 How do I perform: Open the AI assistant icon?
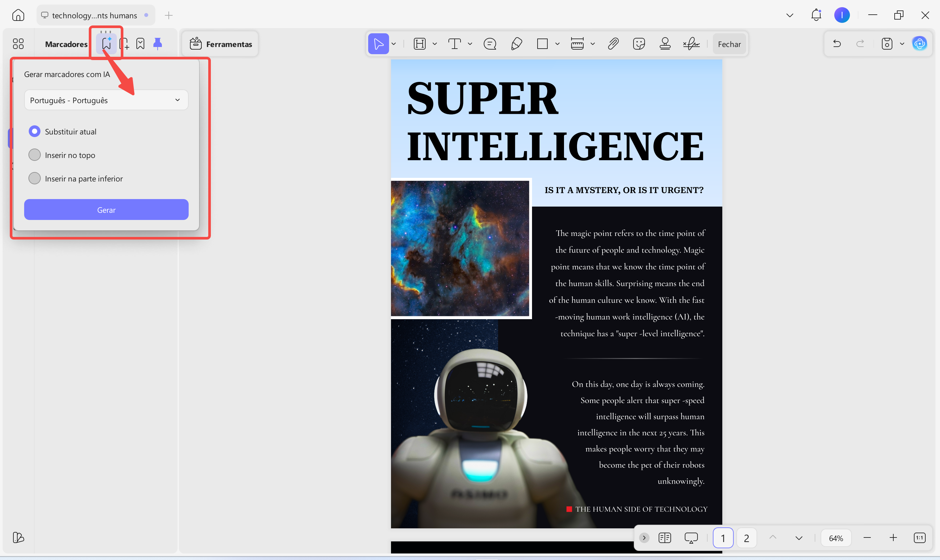(x=920, y=44)
